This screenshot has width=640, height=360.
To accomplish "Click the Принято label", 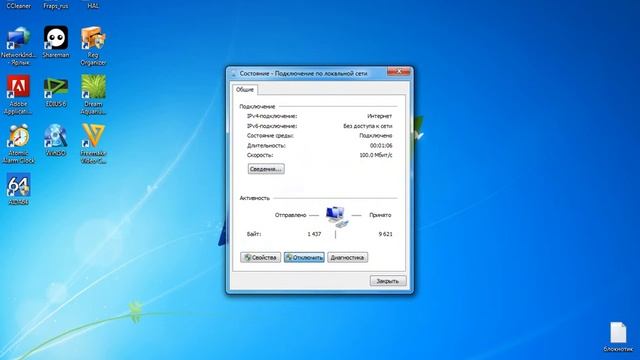I will click(380, 215).
